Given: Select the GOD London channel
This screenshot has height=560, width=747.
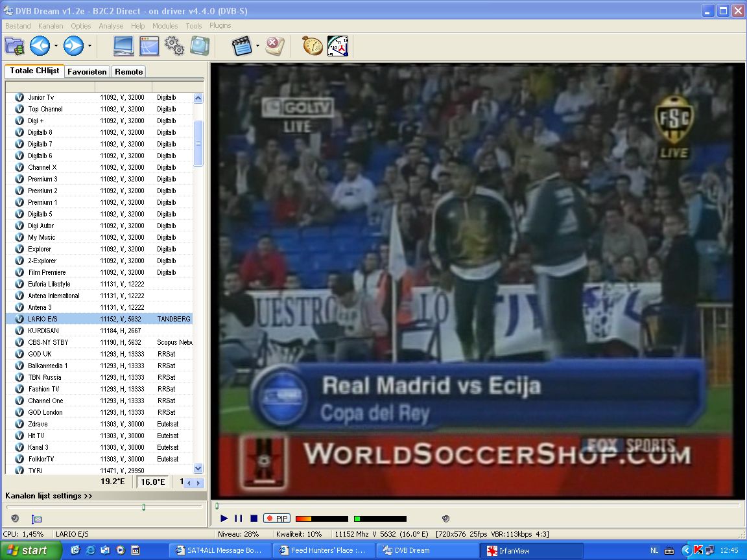Looking at the screenshot, I should point(99,412).
